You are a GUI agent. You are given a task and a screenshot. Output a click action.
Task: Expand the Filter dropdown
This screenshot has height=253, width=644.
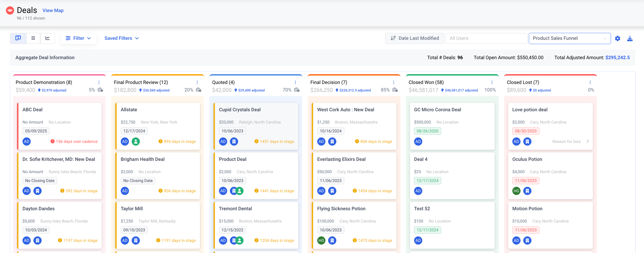(78, 38)
